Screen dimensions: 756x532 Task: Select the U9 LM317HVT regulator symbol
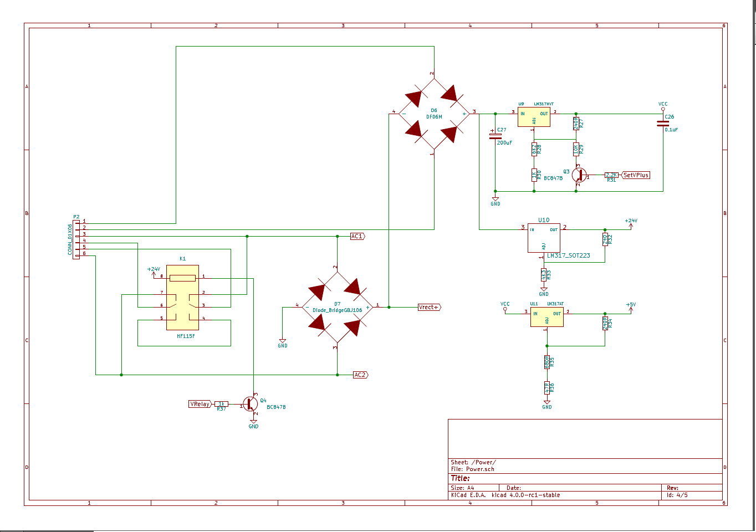[x=534, y=117]
